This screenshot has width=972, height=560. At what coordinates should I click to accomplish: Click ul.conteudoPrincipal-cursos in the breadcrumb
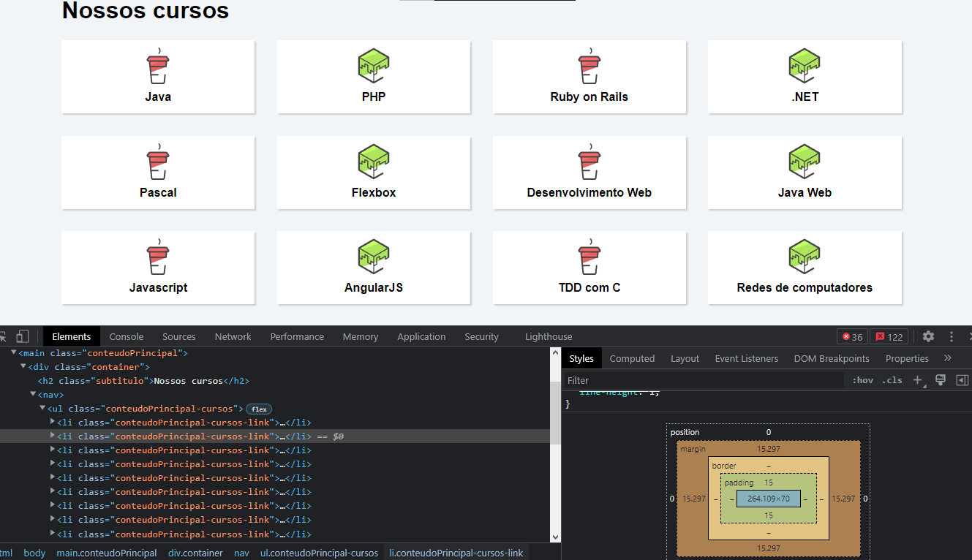pyautogui.click(x=319, y=553)
